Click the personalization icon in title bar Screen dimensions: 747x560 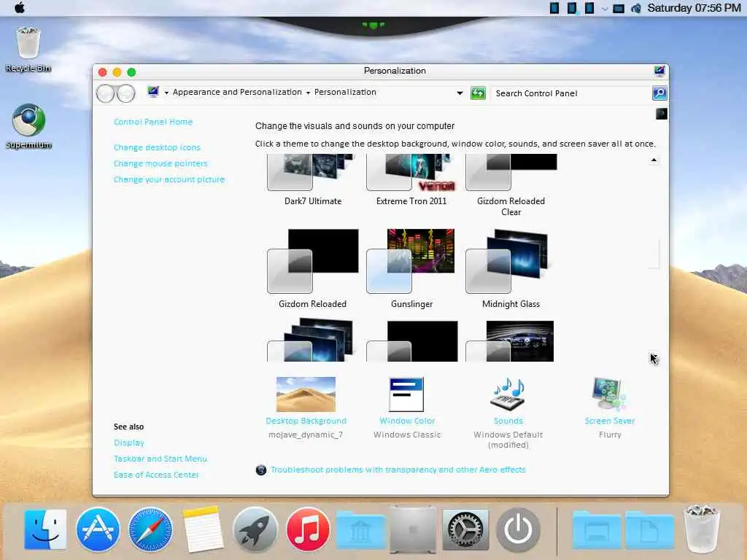[x=659, y=71]
